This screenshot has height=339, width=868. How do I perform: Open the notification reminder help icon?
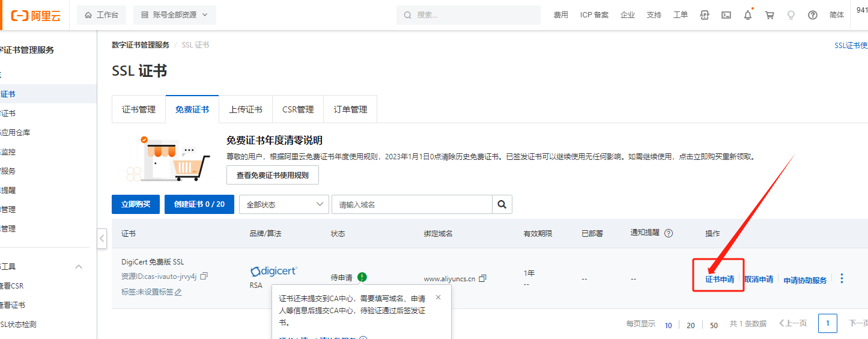[x=669, y=233]
